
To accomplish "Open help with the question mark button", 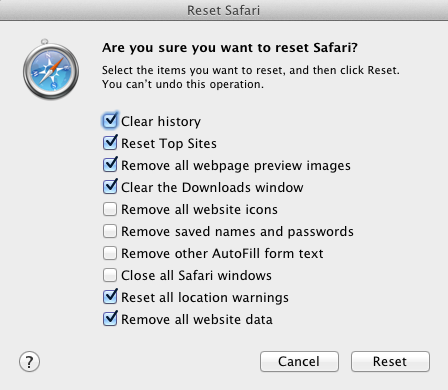I will pyautogui.click(x=29, y=362).
